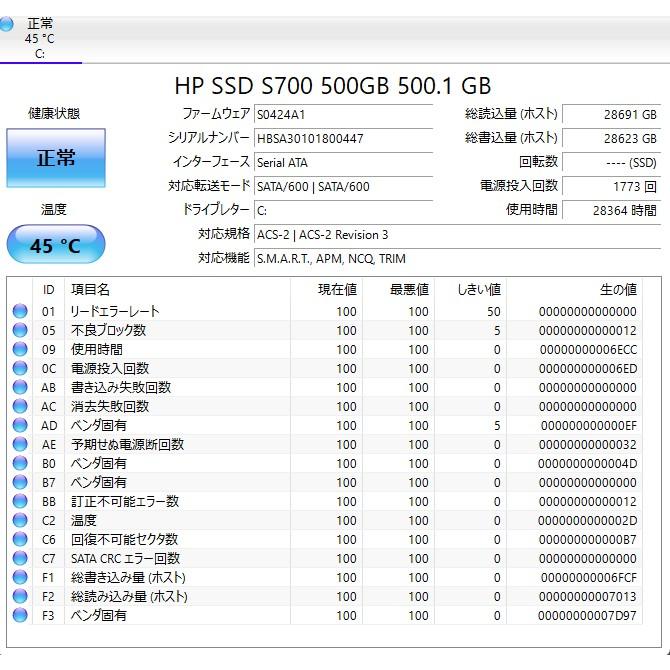Click power-on hours value 28364 時間
The width and height of the screenshot is (670, 670).
tap(612, 210)
